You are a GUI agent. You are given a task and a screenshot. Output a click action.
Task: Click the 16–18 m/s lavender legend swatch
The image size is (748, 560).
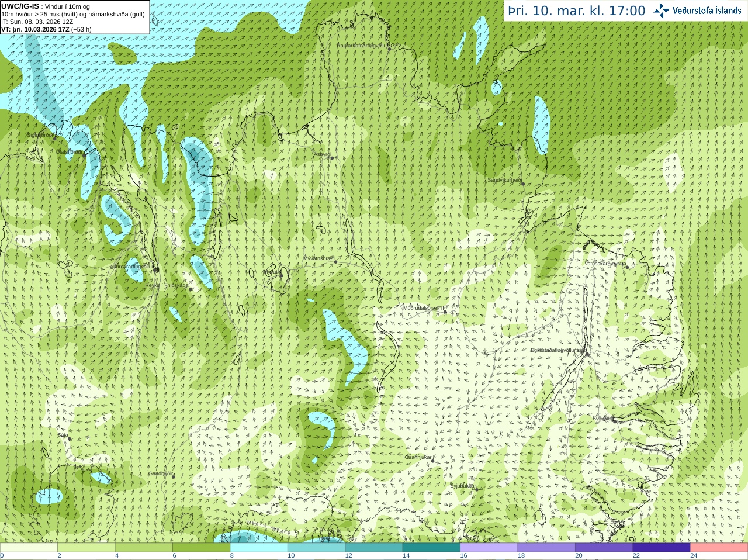pos(489,547)
